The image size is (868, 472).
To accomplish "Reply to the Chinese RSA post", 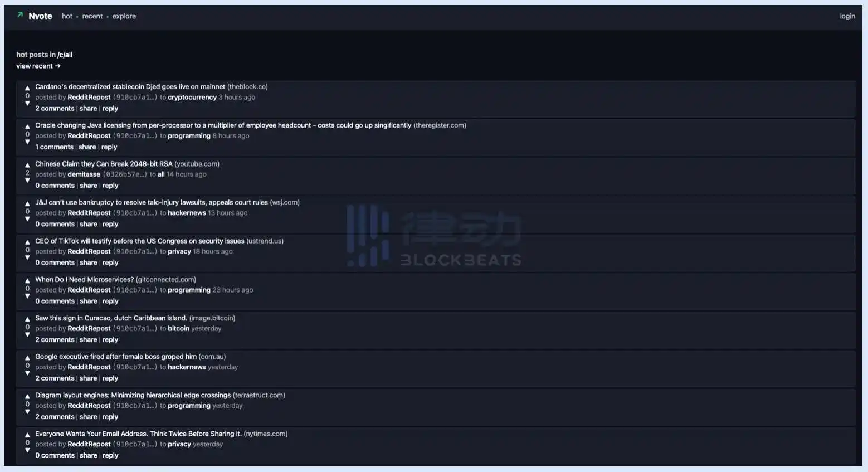I will click(x=110, y=186).
